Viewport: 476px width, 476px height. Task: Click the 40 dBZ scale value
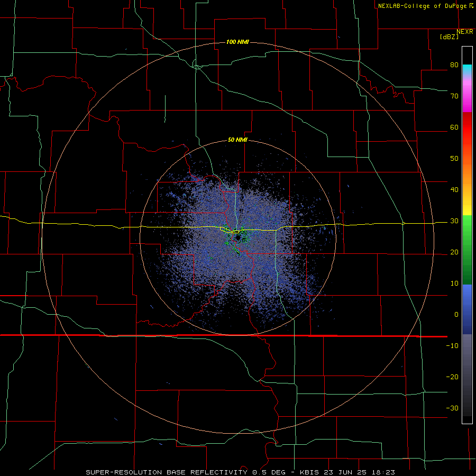[x=454, y=190]
